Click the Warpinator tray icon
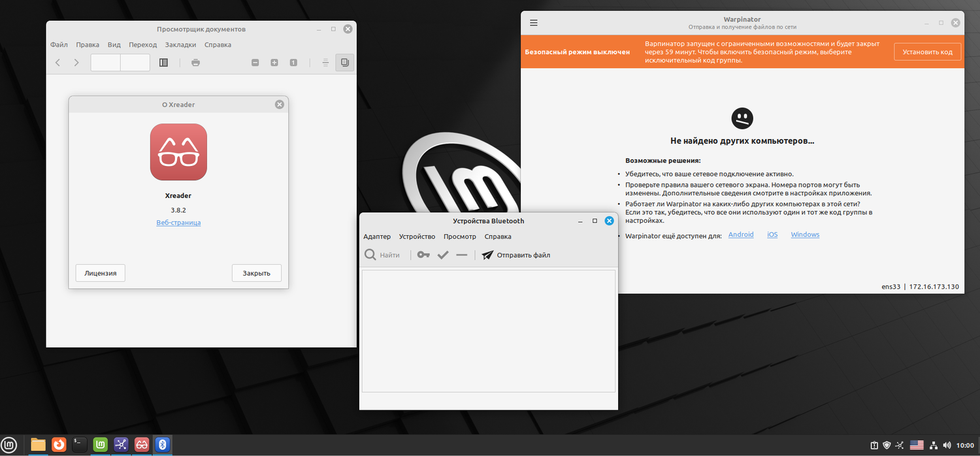The height and width of the screenshot is (456, 980). [x=900, y=446]
